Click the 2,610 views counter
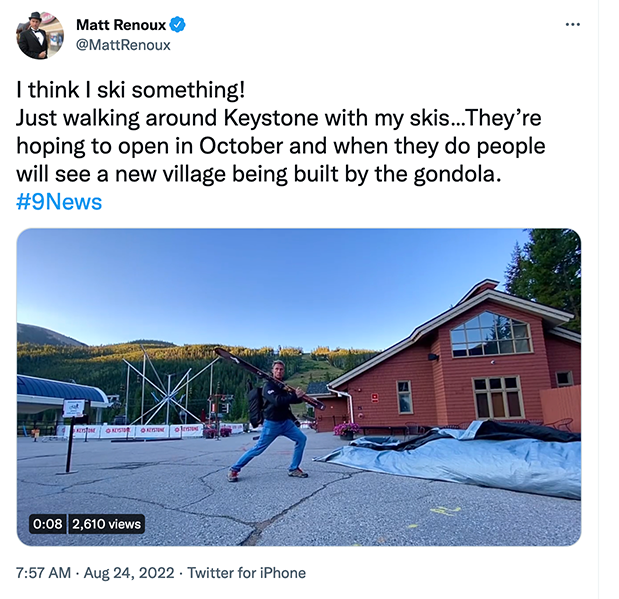619x599 pixels. click(107, 523)
